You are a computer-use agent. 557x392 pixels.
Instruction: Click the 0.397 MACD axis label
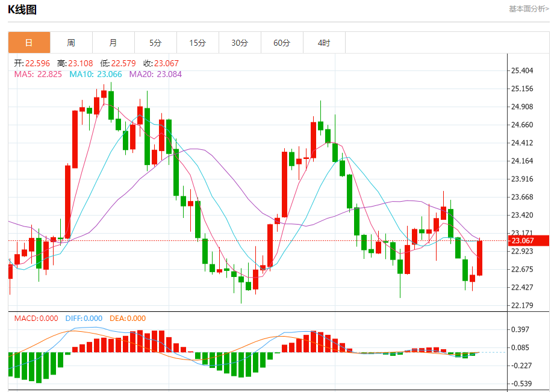(x=520, y=329)
